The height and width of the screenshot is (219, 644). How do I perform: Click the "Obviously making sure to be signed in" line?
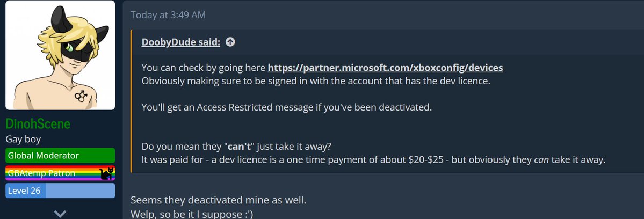(x=316, y=81)
